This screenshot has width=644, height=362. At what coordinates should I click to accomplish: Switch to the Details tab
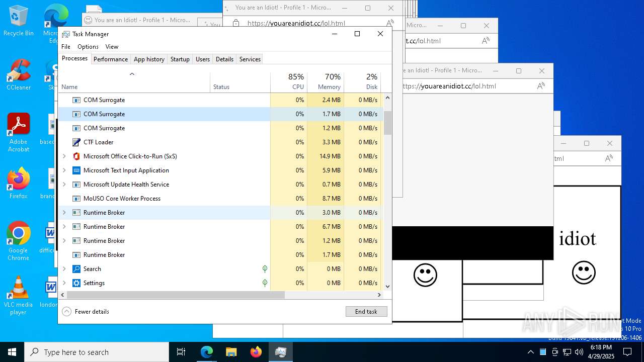[x=224, y=59]
